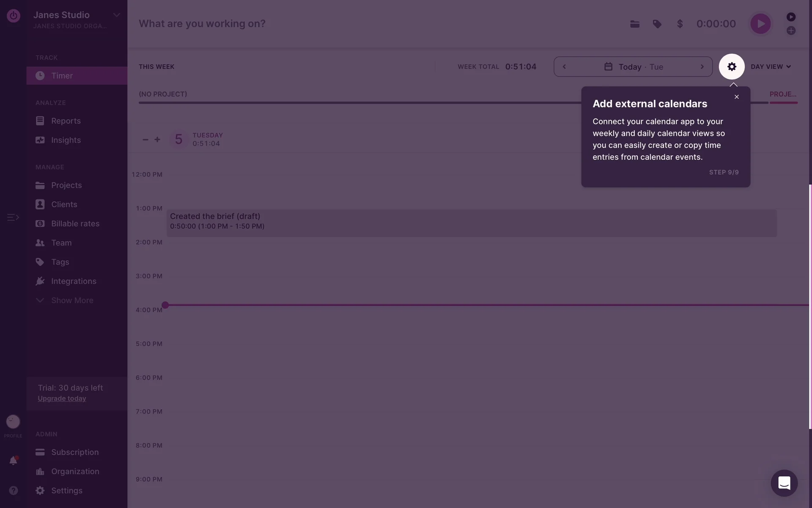Open Reports from the sidebar
Screen dimensions: 812x508
click(x=66, y=121)
